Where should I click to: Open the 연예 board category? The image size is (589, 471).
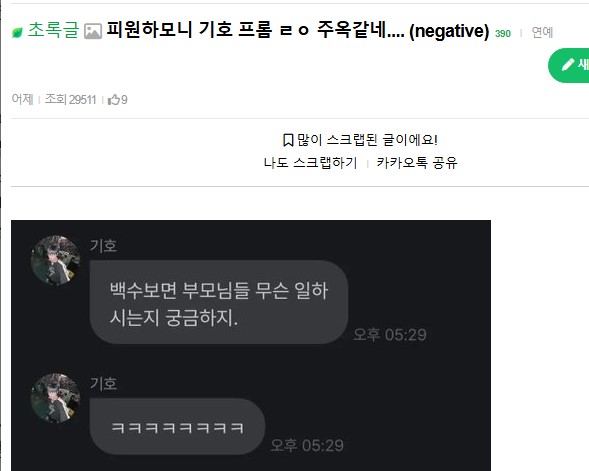pyautogui.click(x=542, y=33)
